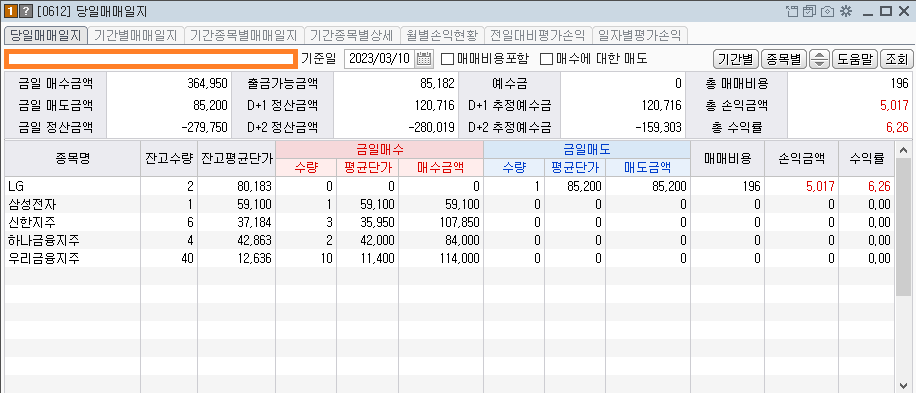Screen dimensions: 916x393
Task: Click D+2 추정예수금 value -159,303
Action: [x=657, y=127]
